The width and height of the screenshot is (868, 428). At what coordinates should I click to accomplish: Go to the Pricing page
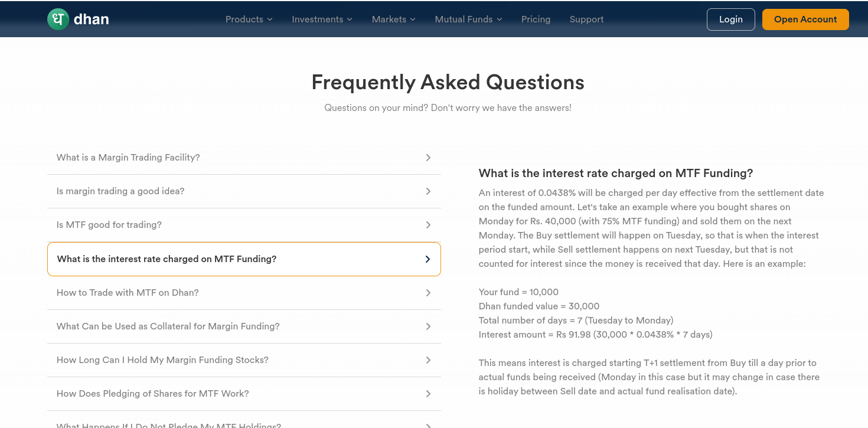[536, 19]
